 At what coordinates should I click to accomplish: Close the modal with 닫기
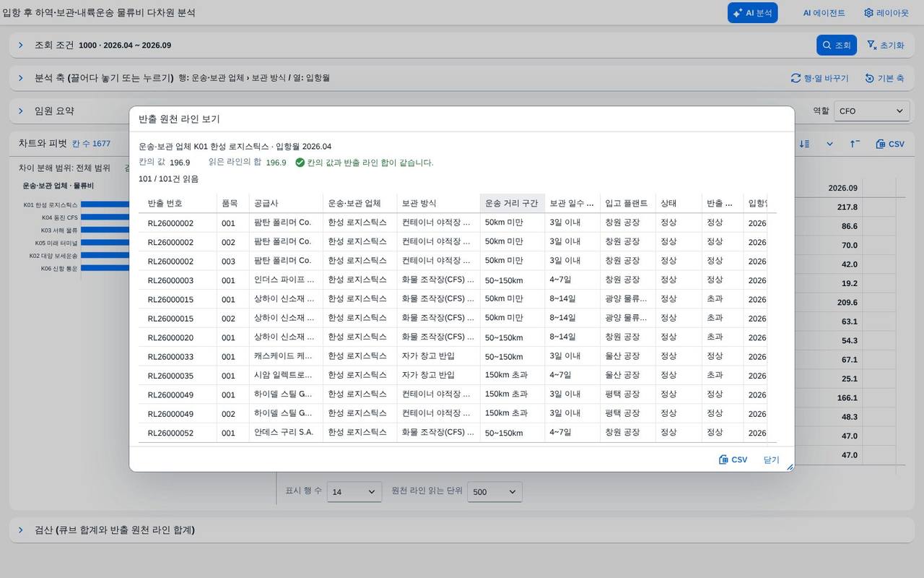click(x=772, y=460)
